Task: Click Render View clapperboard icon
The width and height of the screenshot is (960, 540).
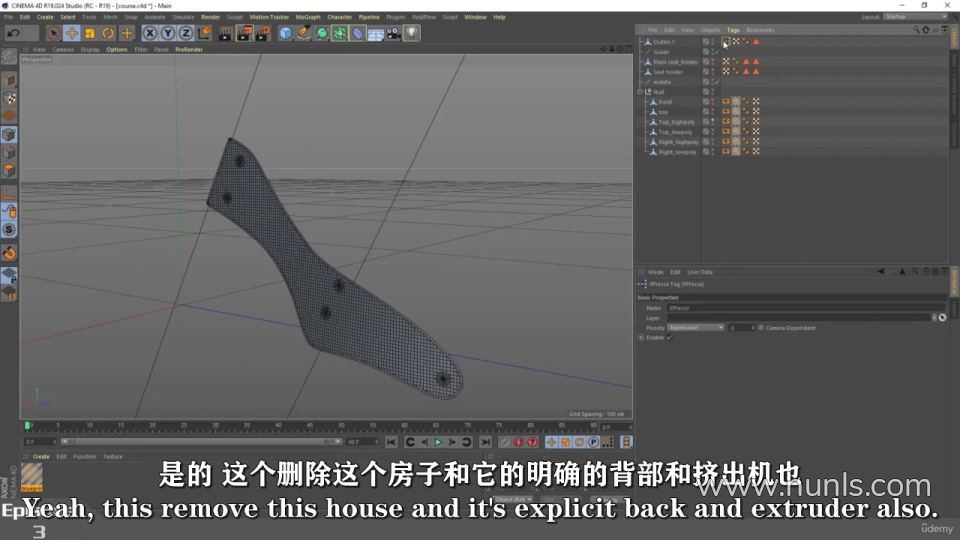Action: [225, 33]
